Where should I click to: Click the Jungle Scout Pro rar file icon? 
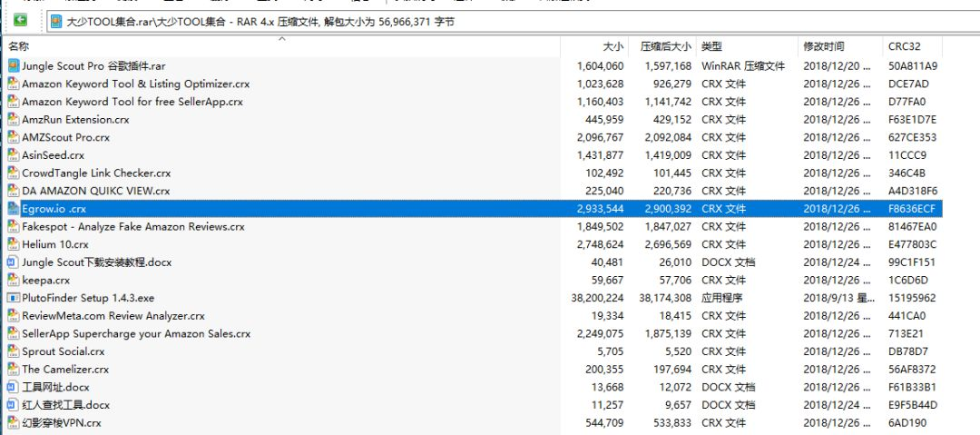(x=13, y=65)
